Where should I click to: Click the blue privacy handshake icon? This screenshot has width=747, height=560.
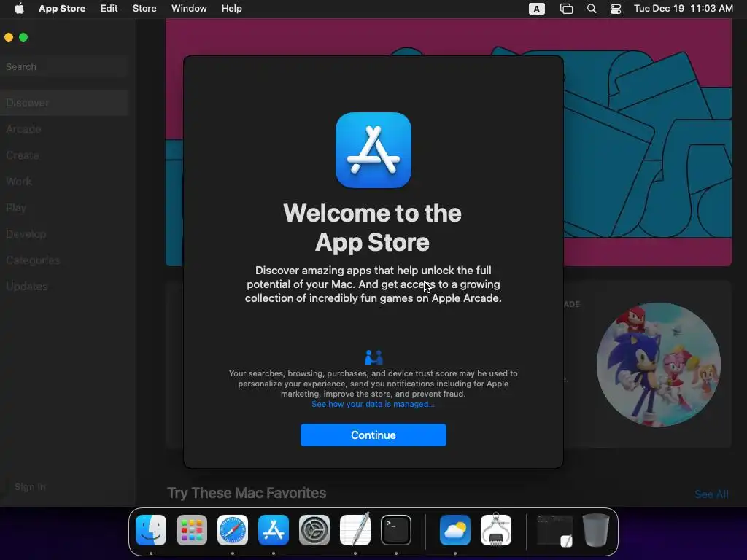click(373, 357)
